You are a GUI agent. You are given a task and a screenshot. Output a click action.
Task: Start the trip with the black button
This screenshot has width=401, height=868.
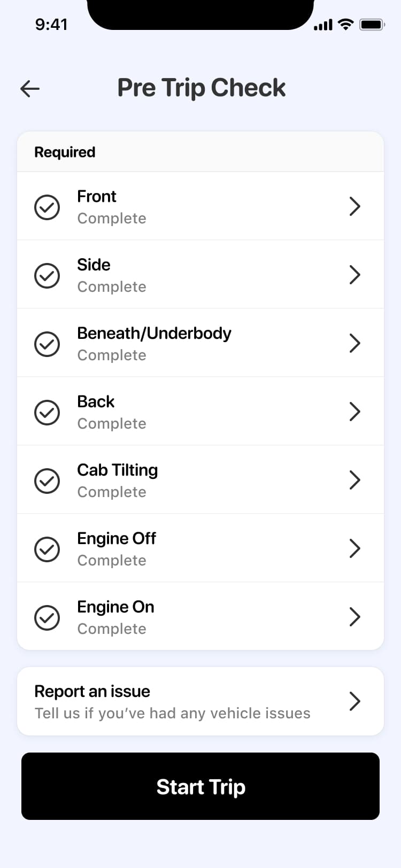pyautogui.click(x=200, y=786)
